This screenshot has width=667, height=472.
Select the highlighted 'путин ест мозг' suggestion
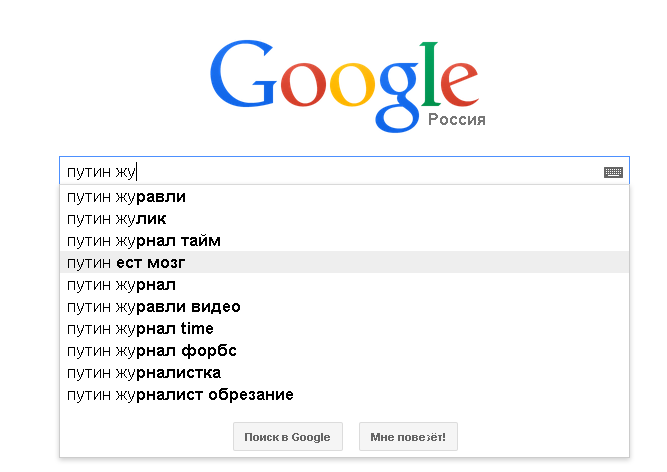point(126,263)
